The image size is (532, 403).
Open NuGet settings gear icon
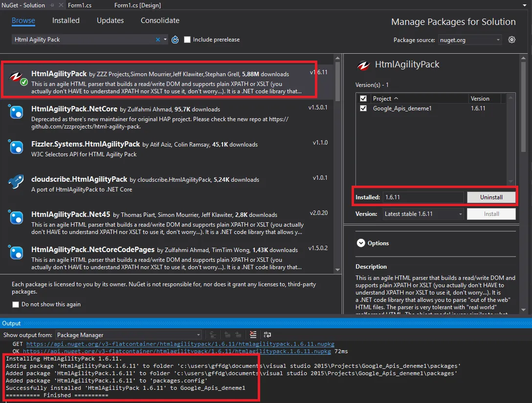coord(511,40)
